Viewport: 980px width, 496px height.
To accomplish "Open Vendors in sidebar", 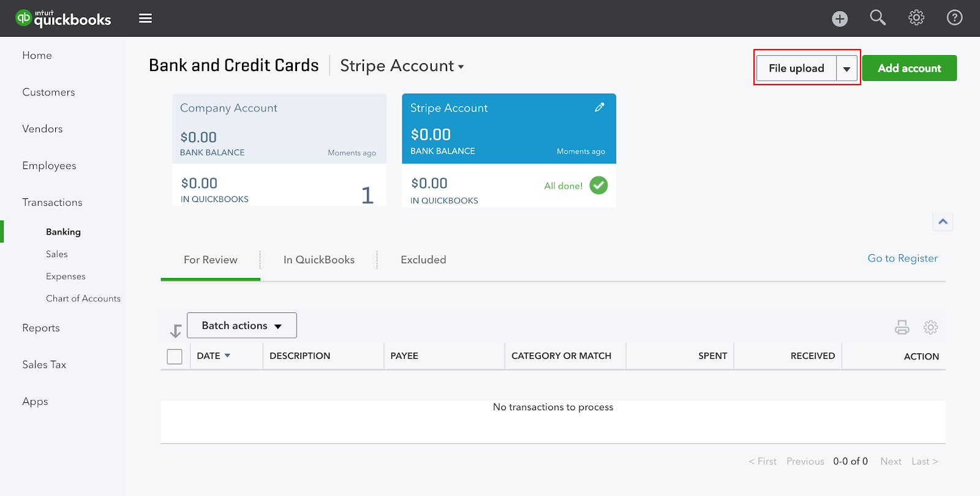I will click(42, 129).
